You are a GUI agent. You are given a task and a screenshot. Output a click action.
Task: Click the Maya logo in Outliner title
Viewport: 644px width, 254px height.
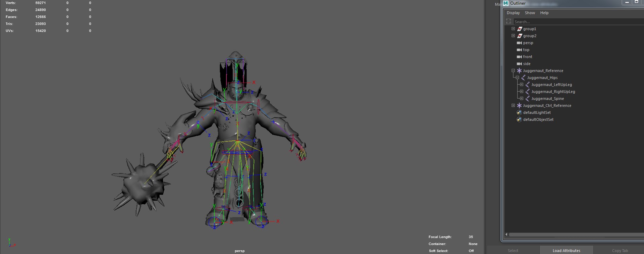coord(506,3)
